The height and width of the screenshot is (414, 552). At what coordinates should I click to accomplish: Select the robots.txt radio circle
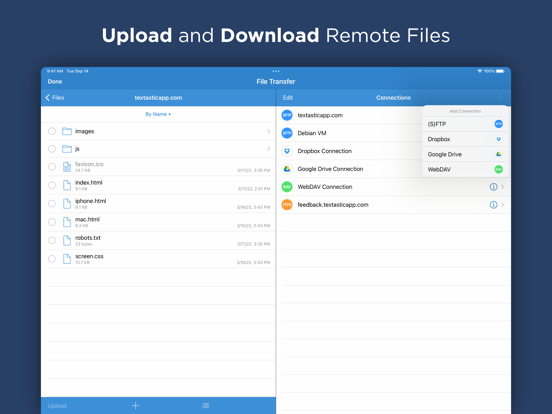tap(52, 240)
